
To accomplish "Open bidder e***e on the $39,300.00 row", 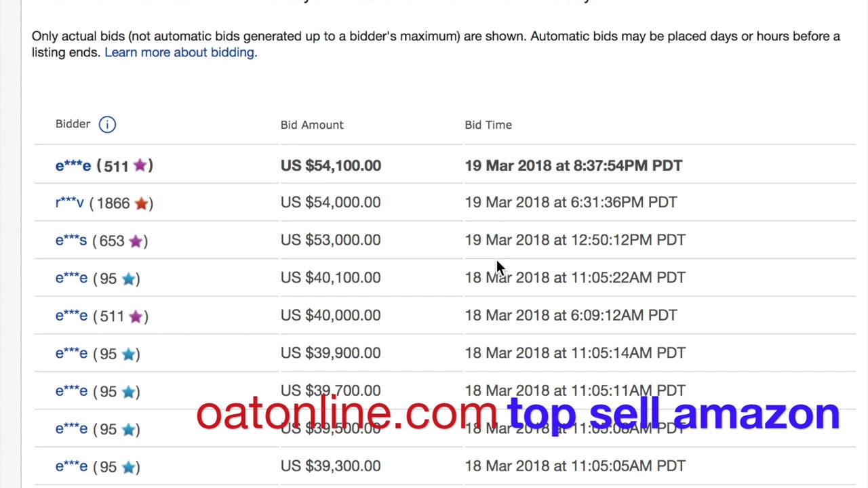I will click(x=71, y=466).
